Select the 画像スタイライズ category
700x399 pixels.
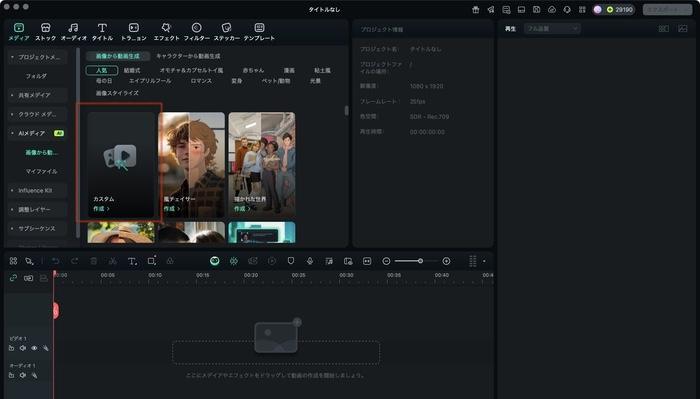117,93
